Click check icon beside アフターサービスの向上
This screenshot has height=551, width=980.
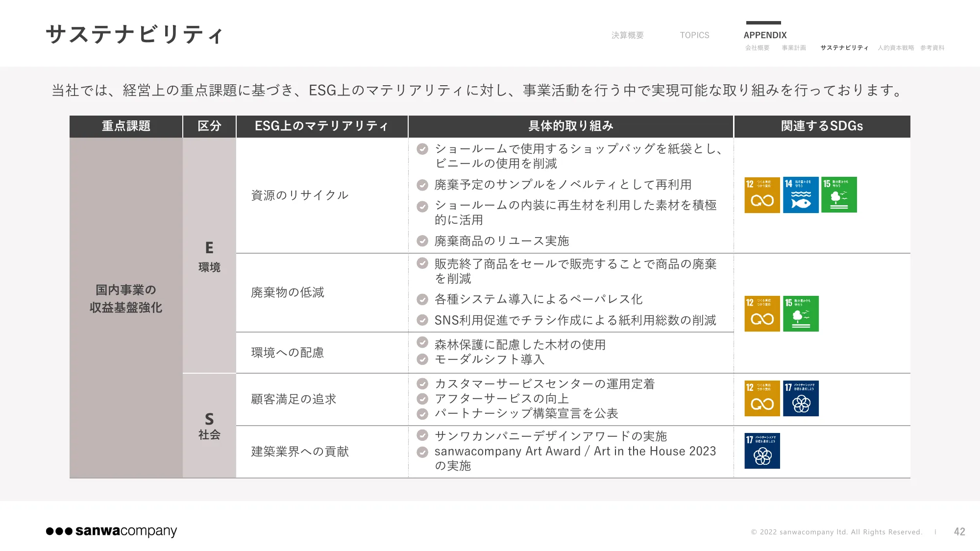coord(422,399)
